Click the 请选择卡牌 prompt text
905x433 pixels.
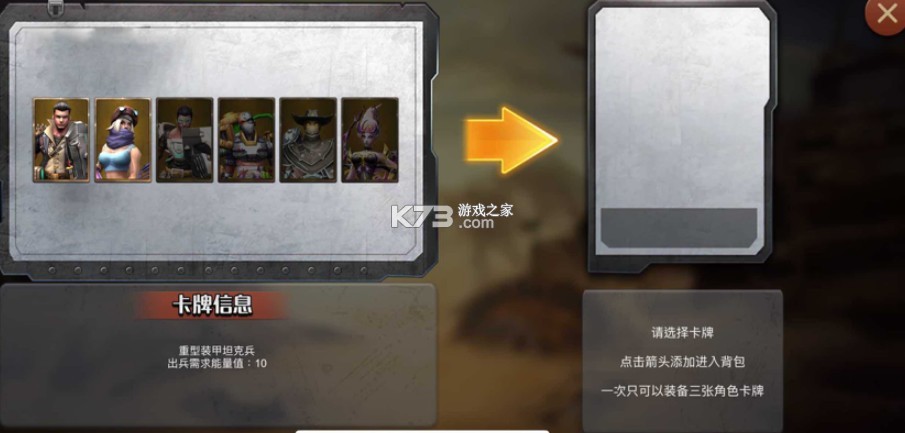pyautogui.click(x=682, y=333)
